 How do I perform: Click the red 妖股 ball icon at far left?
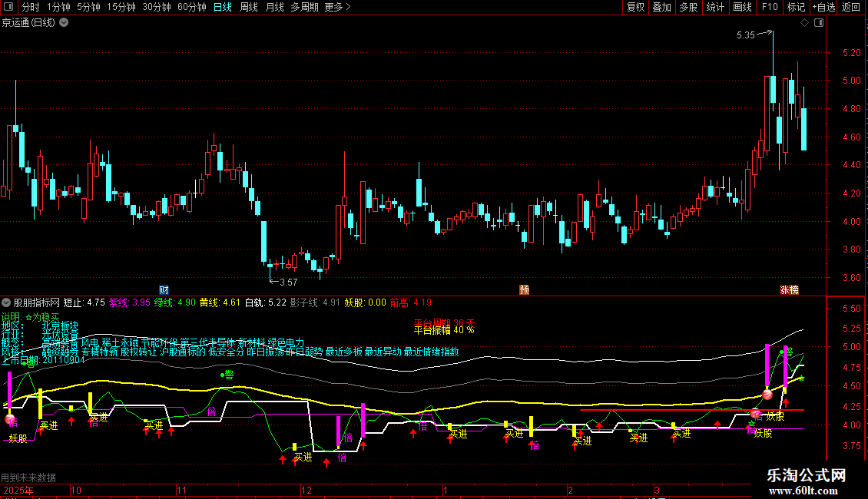pos(10,420)
